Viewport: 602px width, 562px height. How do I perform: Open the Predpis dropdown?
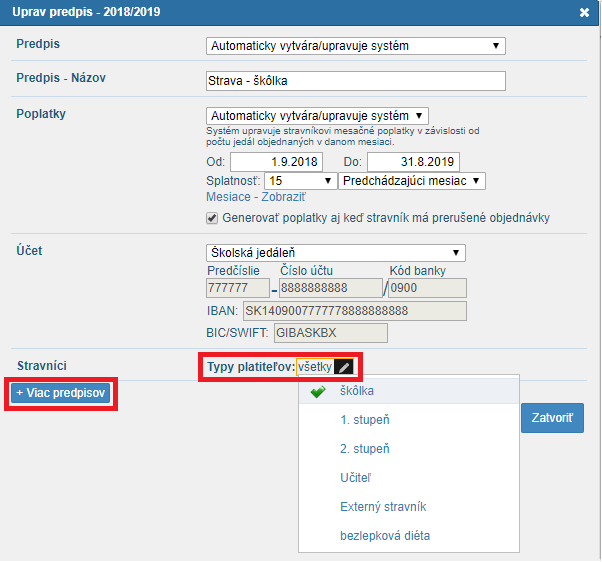click(356, 46)
